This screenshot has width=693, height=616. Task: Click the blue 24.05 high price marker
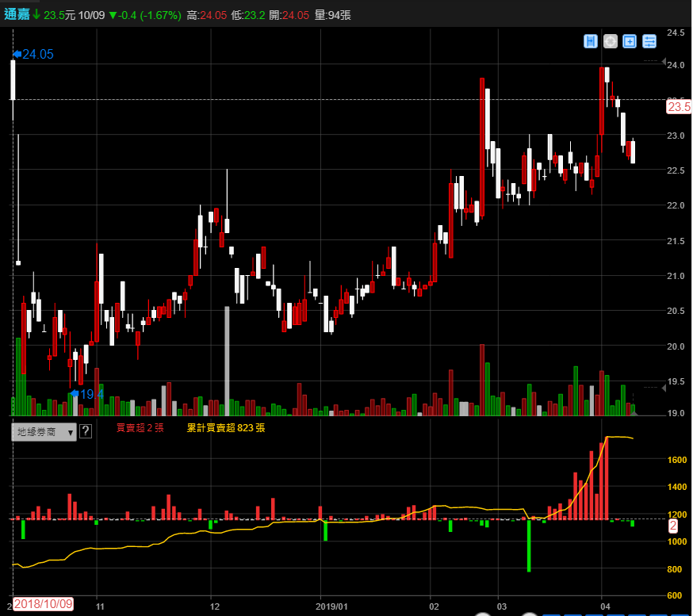tap(34, 54)
